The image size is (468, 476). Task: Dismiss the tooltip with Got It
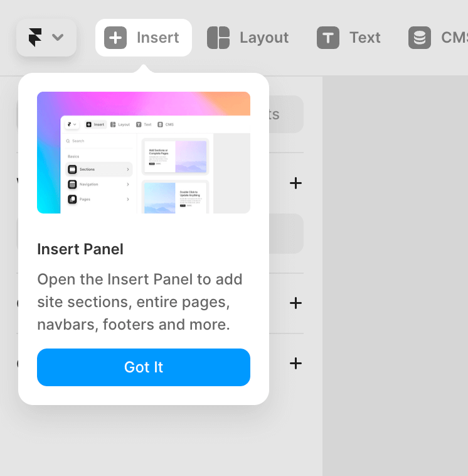(x=144, y=367)
